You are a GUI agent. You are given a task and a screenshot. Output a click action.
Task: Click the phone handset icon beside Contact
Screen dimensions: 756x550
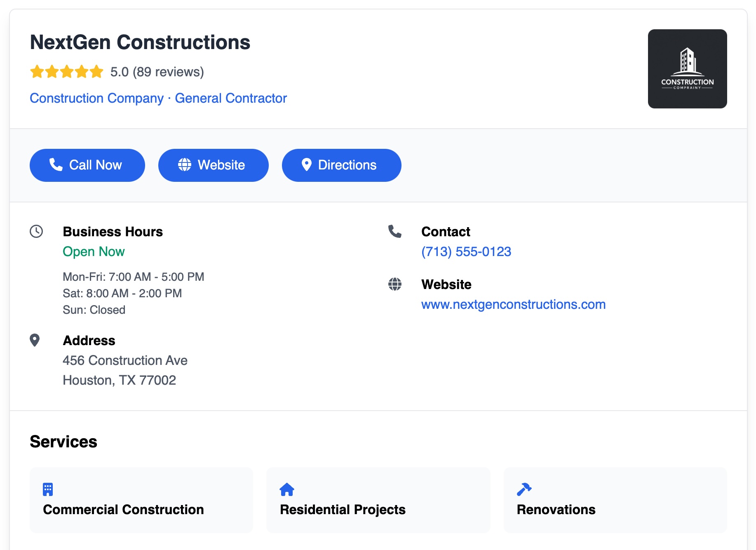394,231
